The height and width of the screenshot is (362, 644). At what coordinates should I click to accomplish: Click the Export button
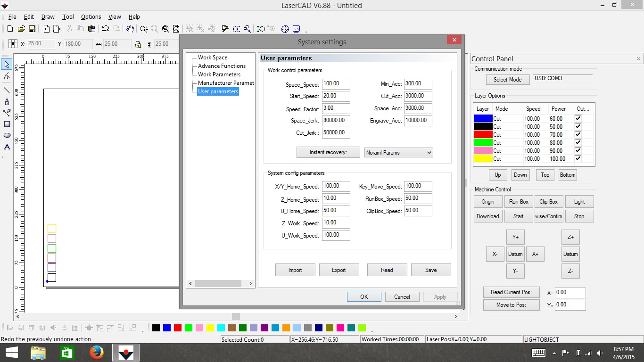pos(339,270)
